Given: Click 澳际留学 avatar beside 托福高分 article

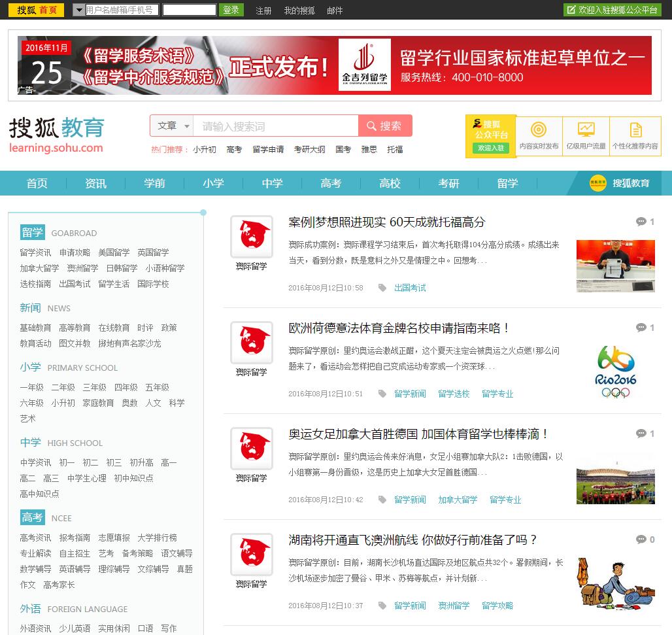Looking at the screenshot, I should click(x=252, y=237).
